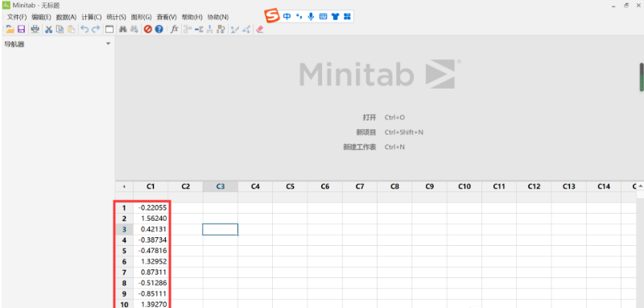Select column header C8
This screenshot has height=308, width=644.
point(394,186)
